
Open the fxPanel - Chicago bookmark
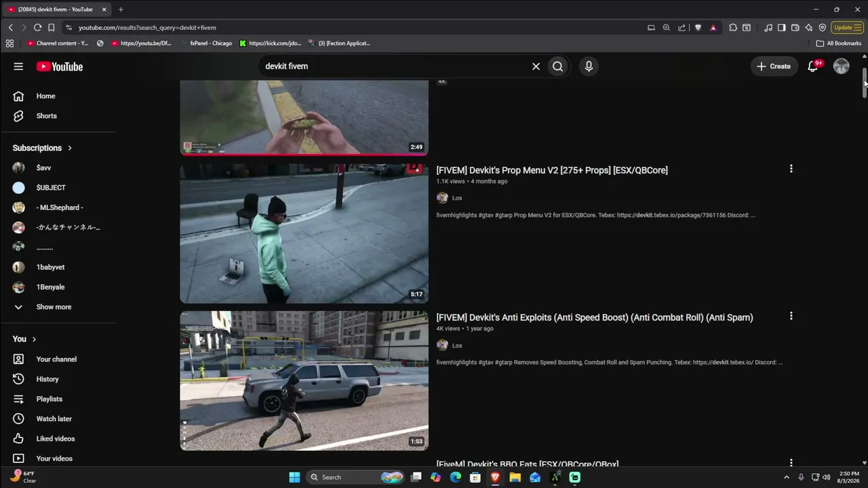click(206, 43)
